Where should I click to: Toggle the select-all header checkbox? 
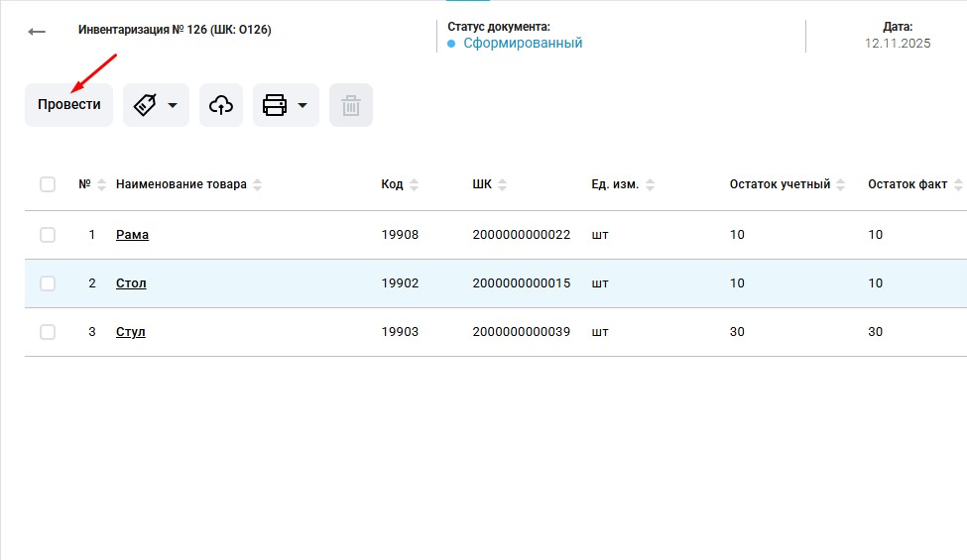pyautogui.click(x=48, y=184)
